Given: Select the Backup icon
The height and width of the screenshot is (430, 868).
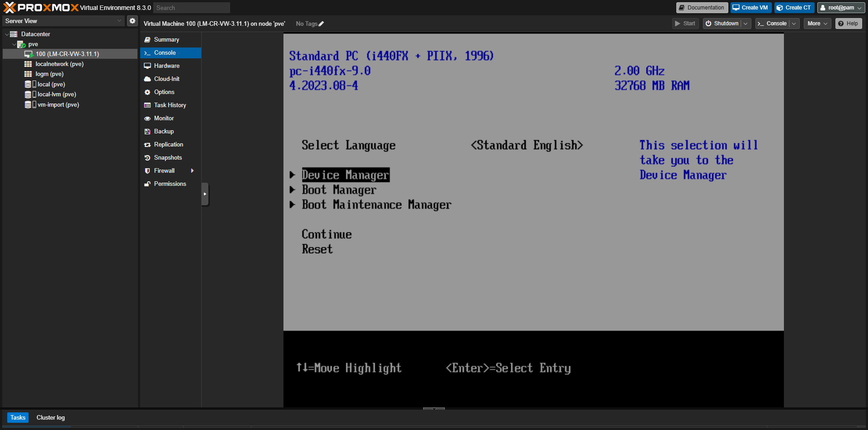Looking at the screenshot, I should click(x=148, y=131).
